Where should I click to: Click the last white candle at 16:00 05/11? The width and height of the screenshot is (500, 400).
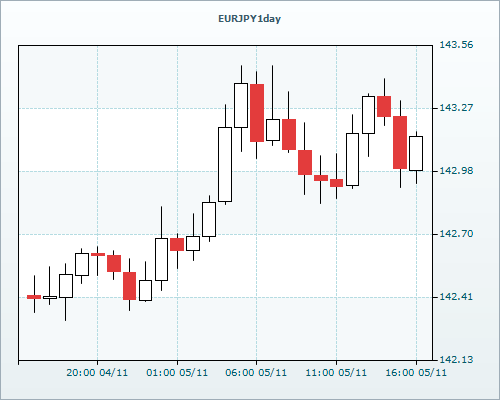pyautogui.click(x=416, y=153)
